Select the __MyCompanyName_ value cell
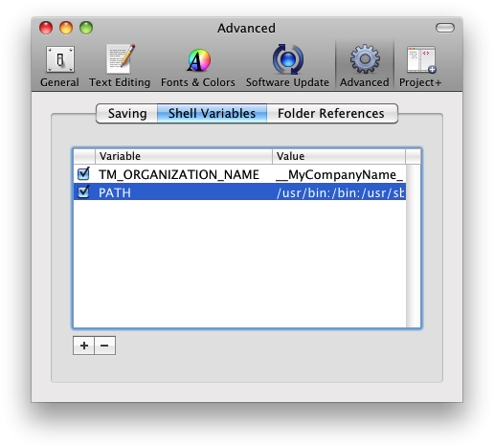The image size is (494, 448). point(340,174)
